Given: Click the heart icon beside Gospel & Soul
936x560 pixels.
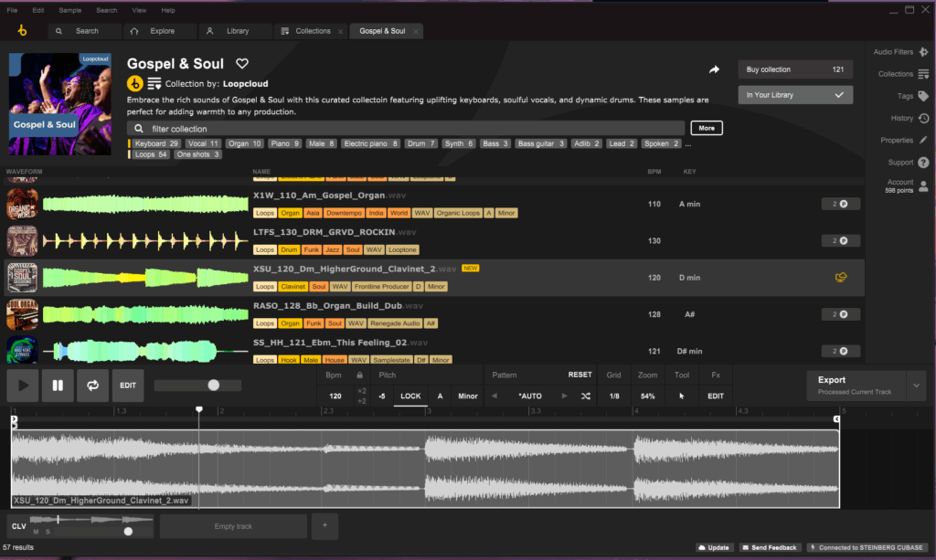Looking at the screenshot, I should coord(242,64).
